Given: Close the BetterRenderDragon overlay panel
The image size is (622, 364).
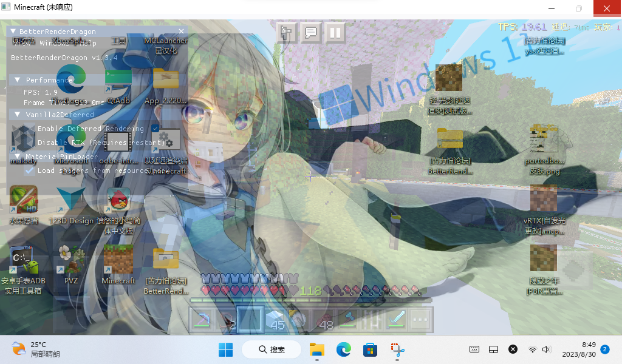Looking at the screenshot, I should 181,32.
